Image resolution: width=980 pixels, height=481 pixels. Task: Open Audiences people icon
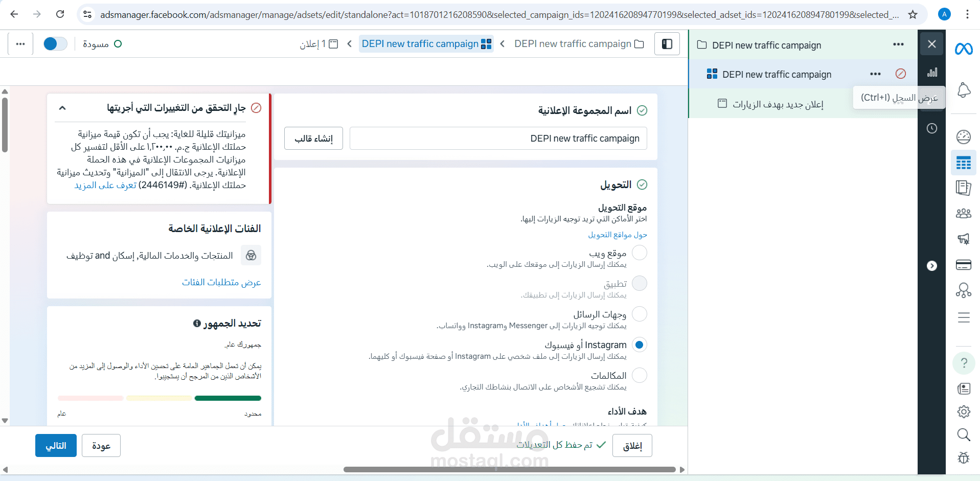click(964, 214)
